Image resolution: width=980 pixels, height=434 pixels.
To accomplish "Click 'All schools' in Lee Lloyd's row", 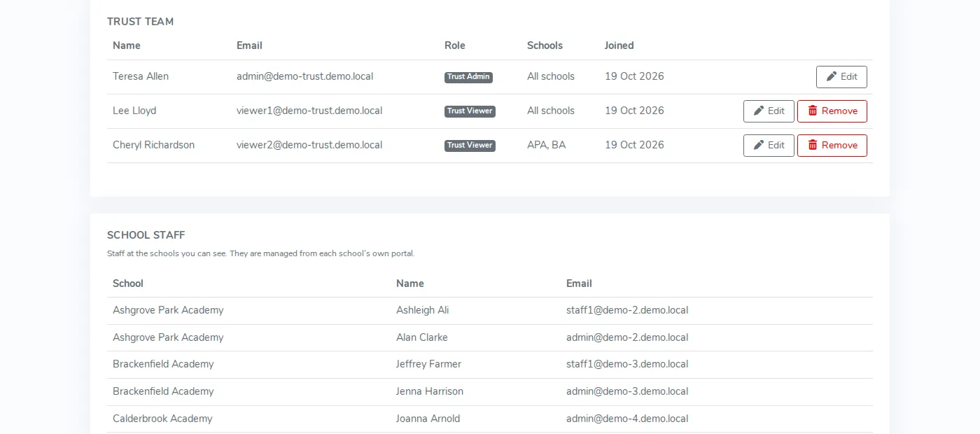I will [551, 111].
